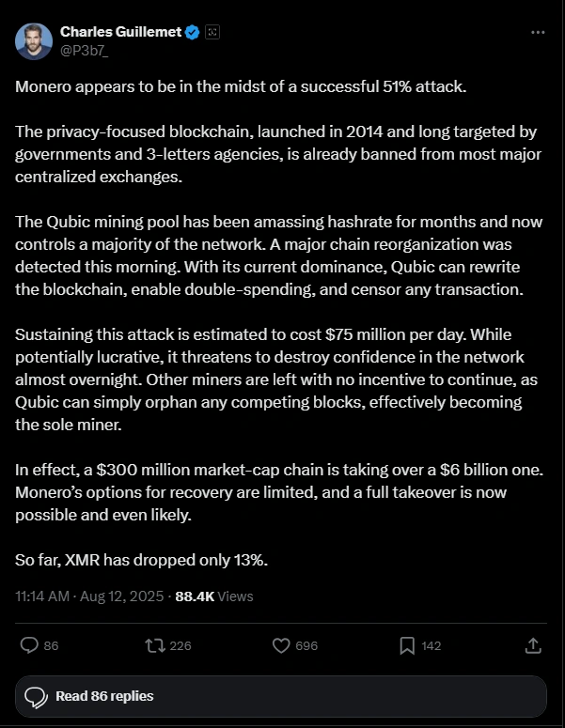Like the post with the heart icon
565x728 pixels.
click(x=281, y=645)
